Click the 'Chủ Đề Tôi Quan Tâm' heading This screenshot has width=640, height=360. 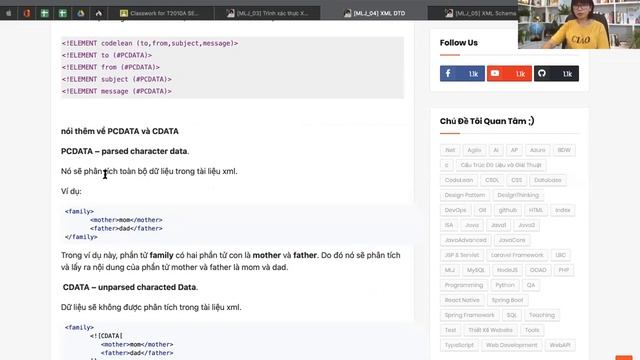[487, 121]
